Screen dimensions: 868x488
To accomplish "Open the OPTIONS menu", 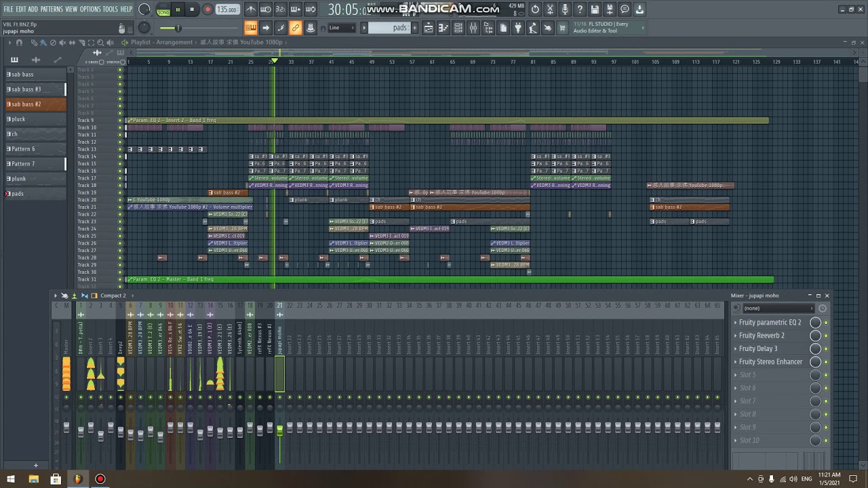I will 90,9.
